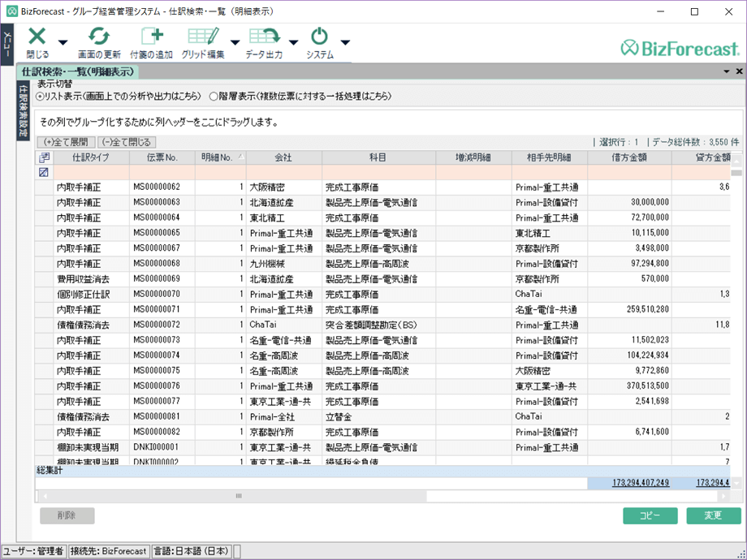Select 階層表示 radio button
Image resolution: width=747 pixels, height=560 pixels.
(214, 97)
